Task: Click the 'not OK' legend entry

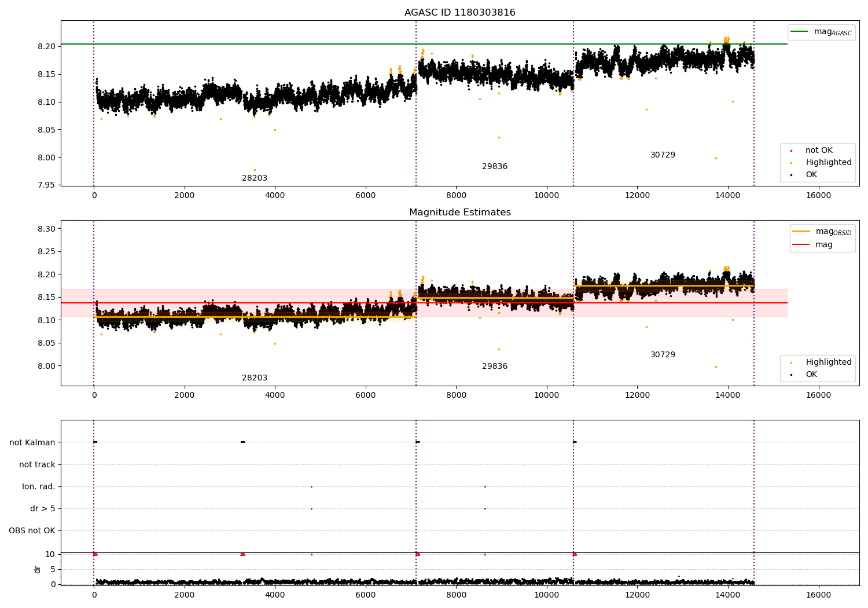Action: [819, 151]
